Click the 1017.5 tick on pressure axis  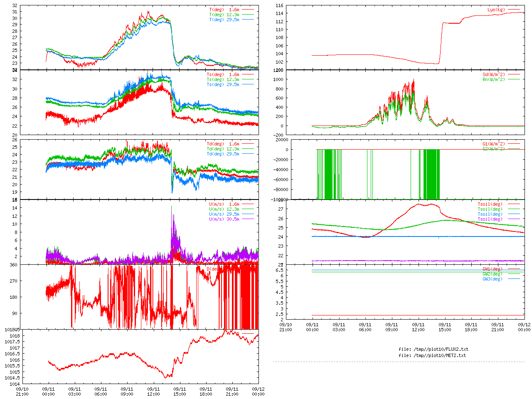click(x=12, y=342)
